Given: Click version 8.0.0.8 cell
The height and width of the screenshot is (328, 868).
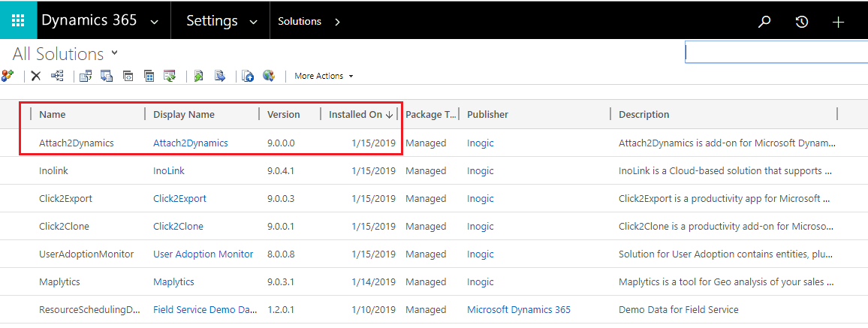Looking at the screenshot, I should pyautogui.click(x=281, y=254).
